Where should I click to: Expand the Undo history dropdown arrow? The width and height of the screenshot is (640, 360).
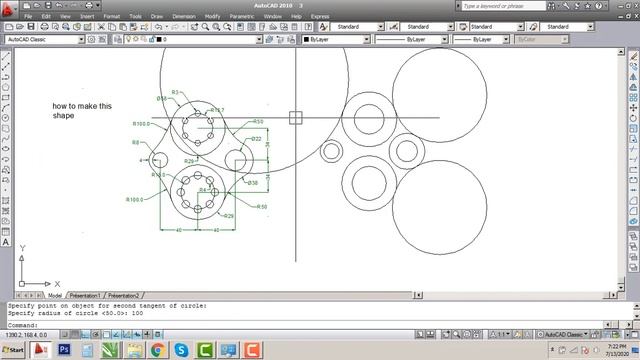(x=167, y=27)
